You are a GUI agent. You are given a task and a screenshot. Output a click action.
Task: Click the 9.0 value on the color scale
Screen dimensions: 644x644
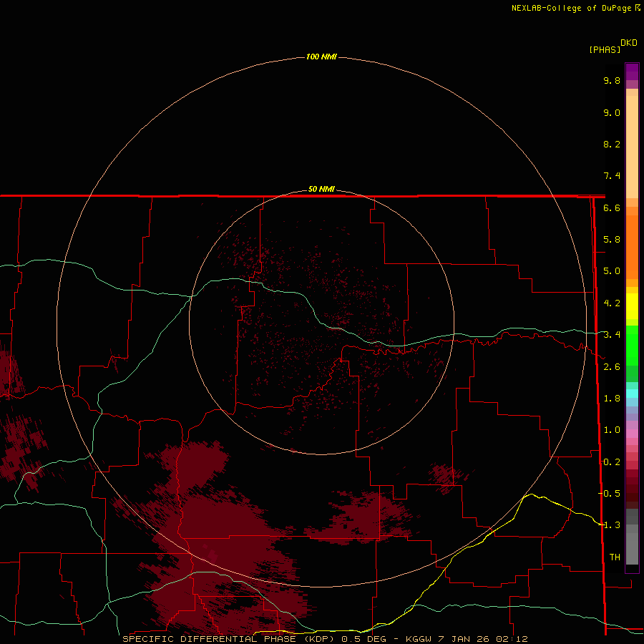click(612, 112)
